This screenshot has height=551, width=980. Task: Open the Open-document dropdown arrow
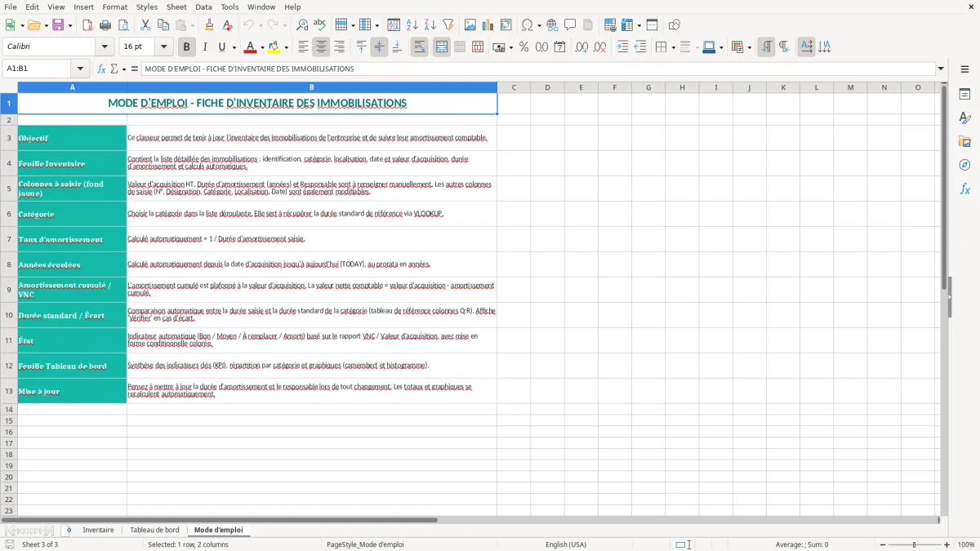tap(45, 25)
